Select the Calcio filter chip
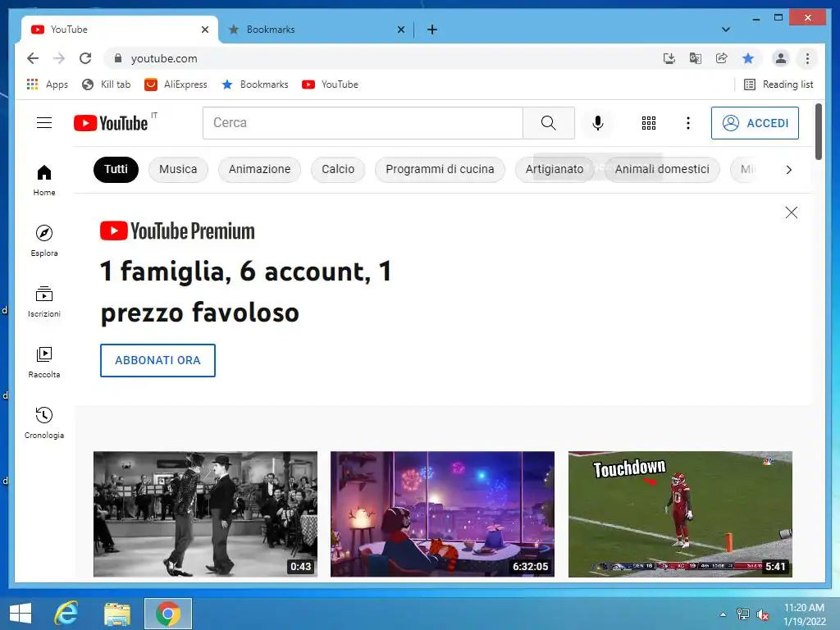The width and height of the screenshot is (840, 630). pos(338,169)
